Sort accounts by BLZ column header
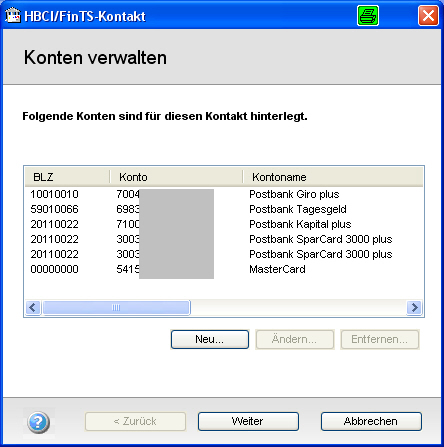This screenshot has width=444, height=447. (x=67, y=177)
